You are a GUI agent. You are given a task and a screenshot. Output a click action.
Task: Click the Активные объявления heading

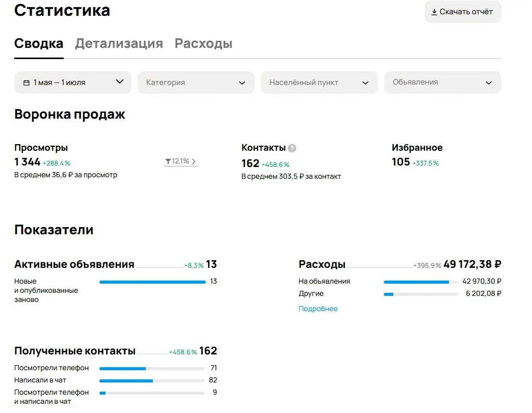[x=74, y=264]
